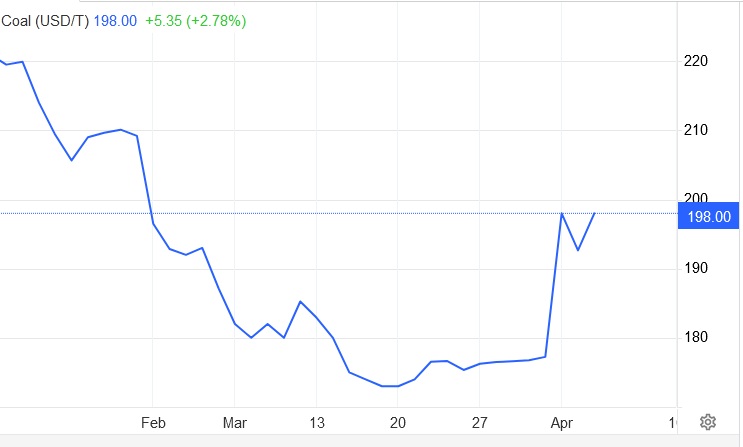Screen dimensions: 743x447
Task: Click the 20 date axis label
Action: (x=398, y=422)
